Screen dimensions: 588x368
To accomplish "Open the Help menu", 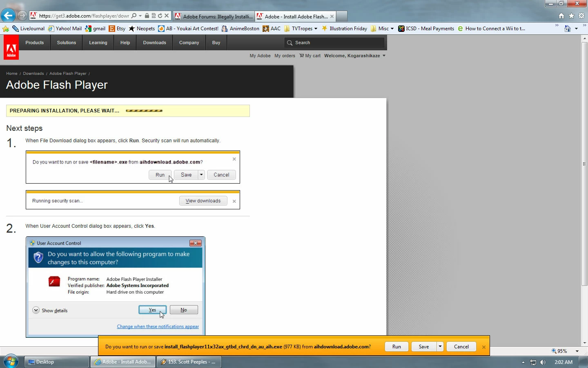I will pyautogui.click(x=125, y=43).
